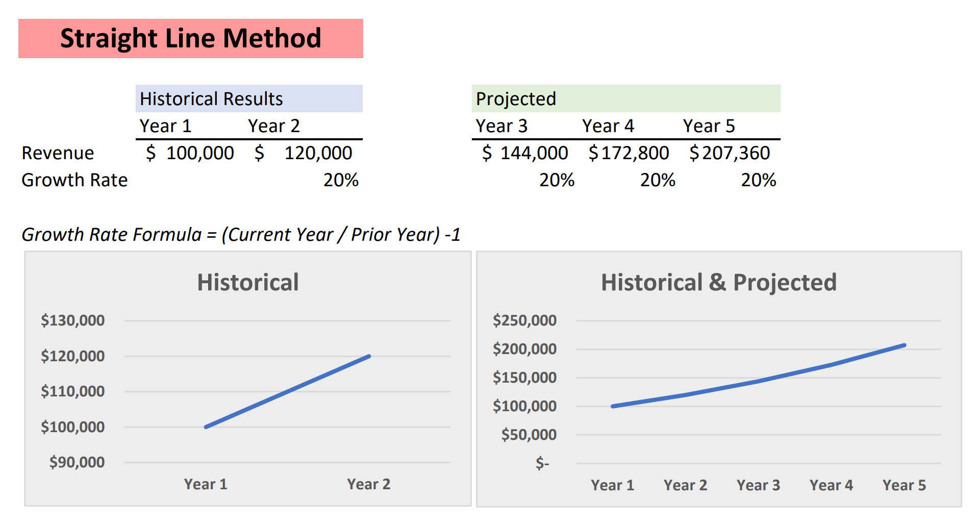Screen dimensions: 980x526
Task: Click the Historical chart title
Action: pyautogui.click(x=248, y=283)
